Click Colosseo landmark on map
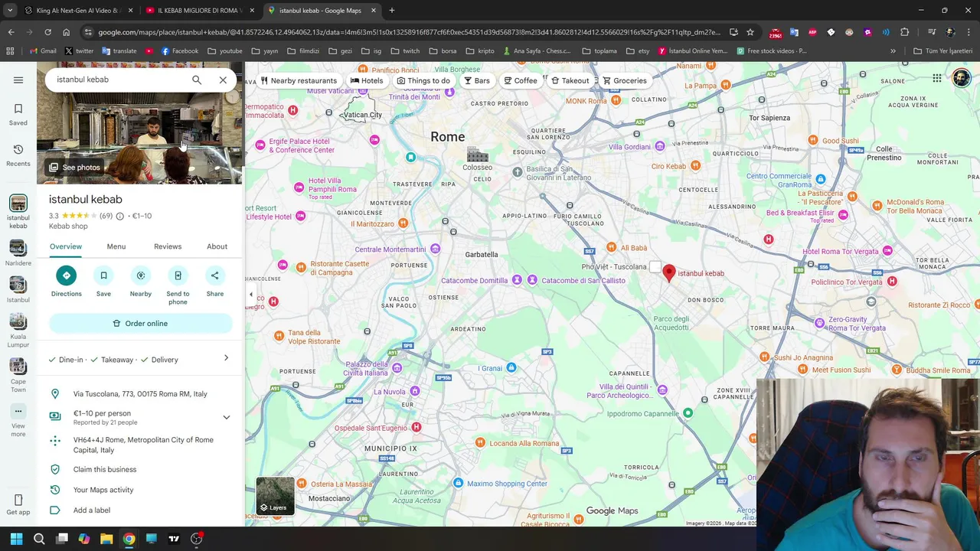The image size is (980, 551). click(x=477, y=158)
